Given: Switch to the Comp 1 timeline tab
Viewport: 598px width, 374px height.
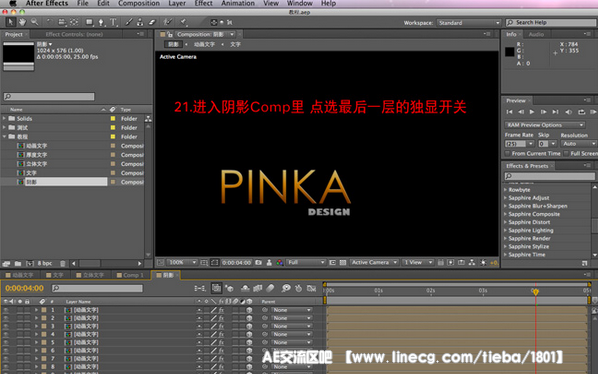Looking at the screenshot, I should click(x=130, y=275).
